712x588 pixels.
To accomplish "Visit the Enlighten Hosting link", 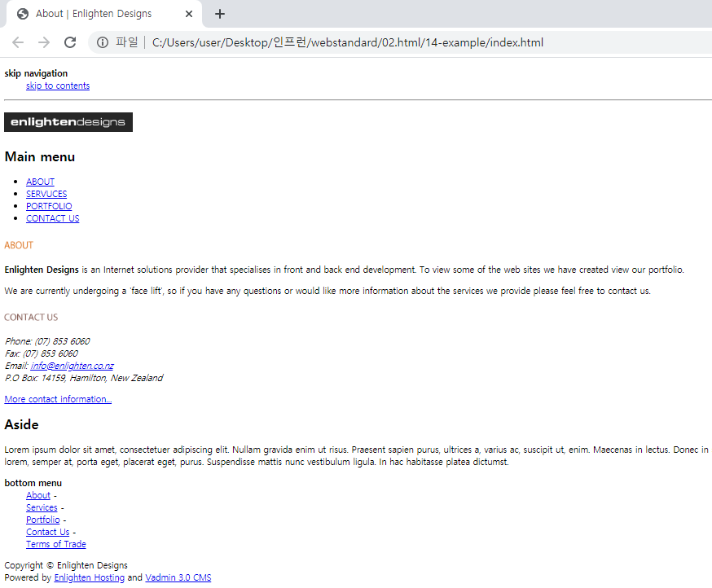I will pyautogui.click(x=89, y=577).
